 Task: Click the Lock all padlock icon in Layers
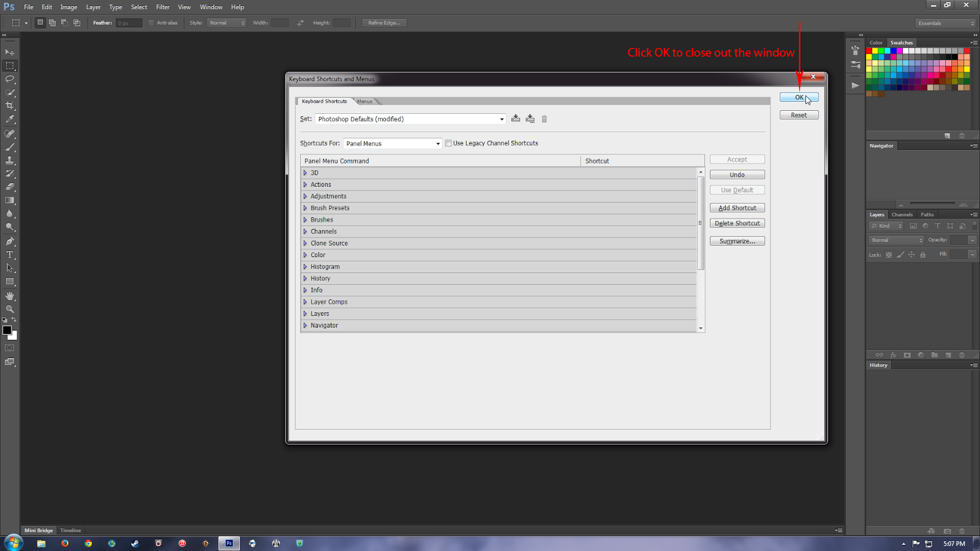[923, 255]
